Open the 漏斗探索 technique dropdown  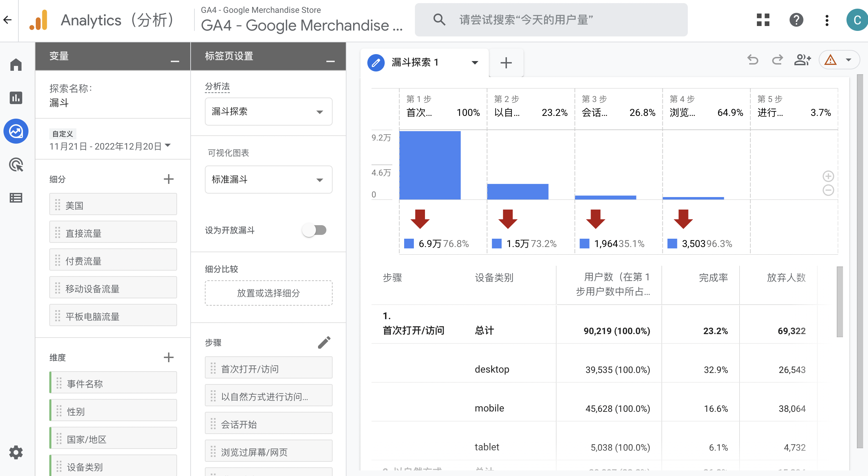268,112
